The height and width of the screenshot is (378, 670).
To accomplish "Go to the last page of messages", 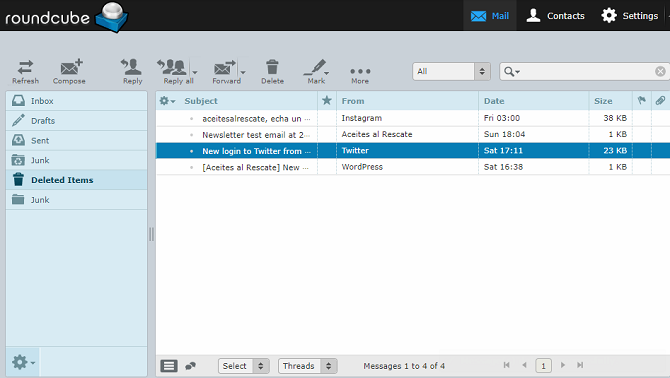I will [x=580, y=365].
